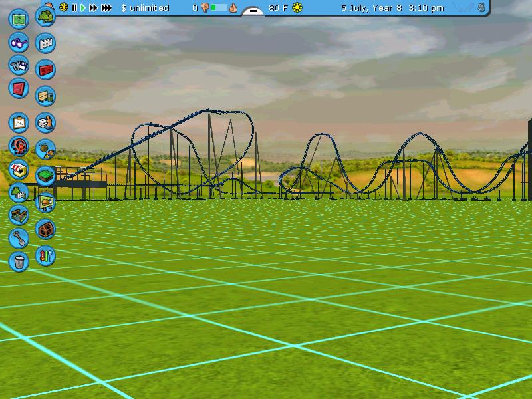532x399 pixels.
Task: Open the rides Ferris wheel menu
Action: (19, 146)
